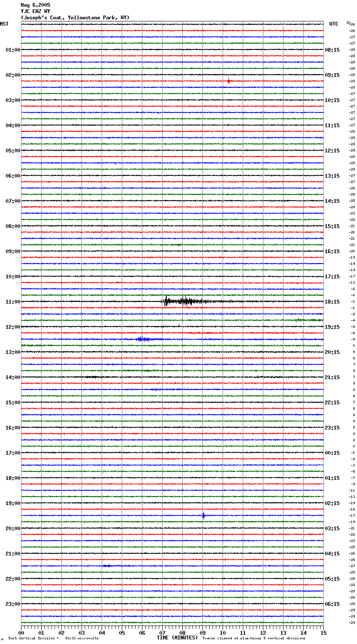The width and height of the screenshot is (357, 644).
Task: Click minute tick label "15" on the time axis
Action: click(323, 633)
